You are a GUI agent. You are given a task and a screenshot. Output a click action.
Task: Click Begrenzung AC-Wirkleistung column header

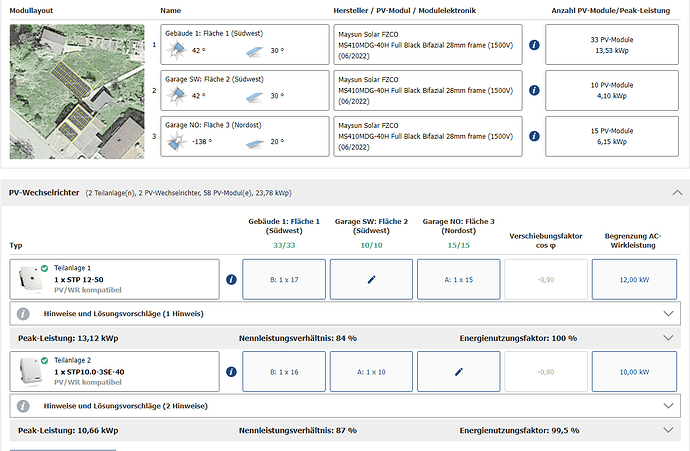pyautogui.click(x=633, y=241)
